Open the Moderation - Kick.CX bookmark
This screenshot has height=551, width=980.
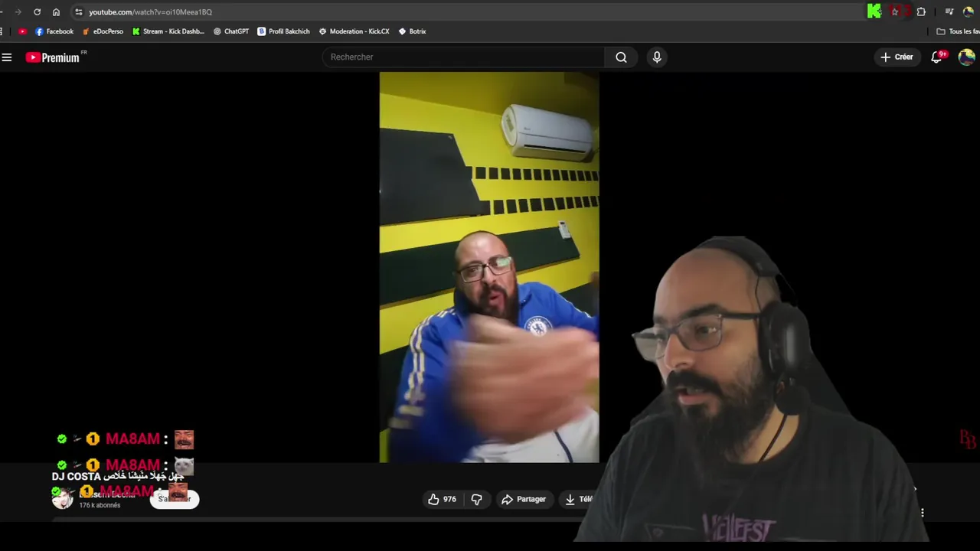tap(354, 31)
